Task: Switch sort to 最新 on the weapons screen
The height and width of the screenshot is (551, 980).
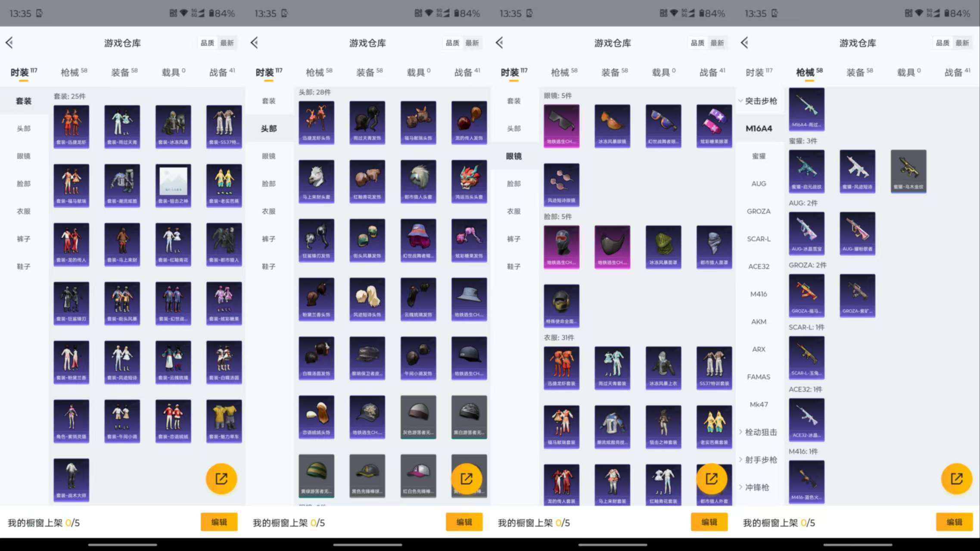Action: click(962, 43)
